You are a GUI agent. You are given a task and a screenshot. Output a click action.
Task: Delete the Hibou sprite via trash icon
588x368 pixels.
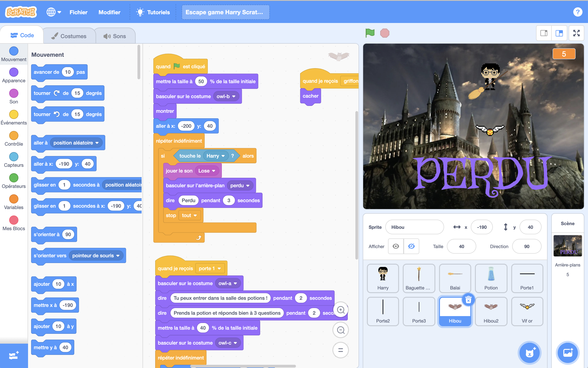click(x=468, y=300)
